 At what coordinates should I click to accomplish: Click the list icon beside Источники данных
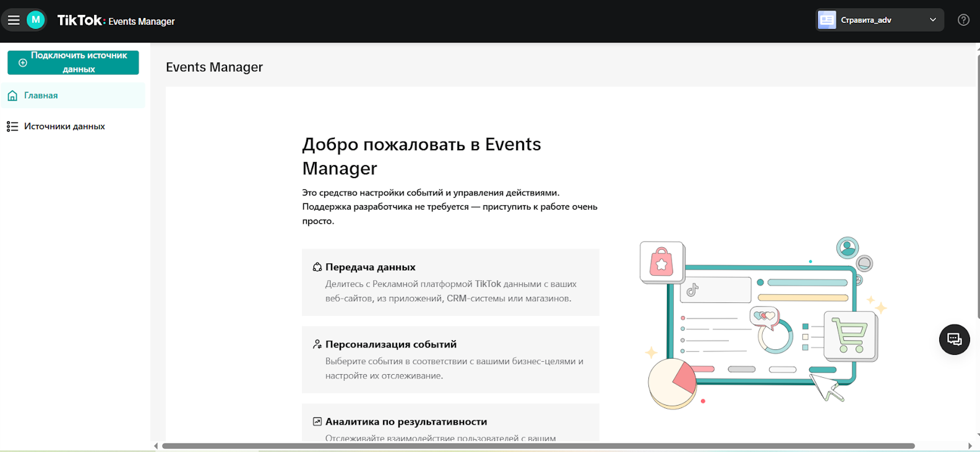point(12,126)
